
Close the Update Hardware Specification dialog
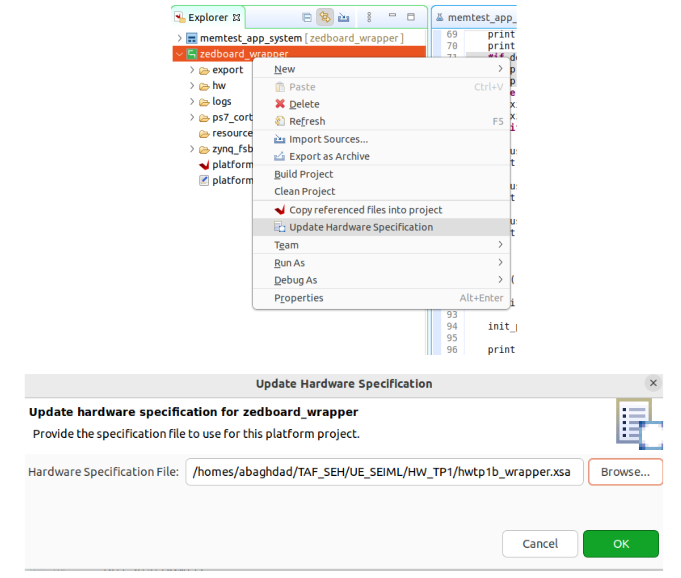click(653, 383)
